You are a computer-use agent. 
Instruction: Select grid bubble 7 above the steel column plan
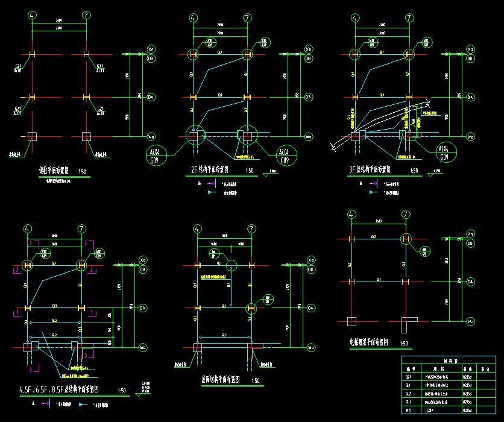point(87,14)
